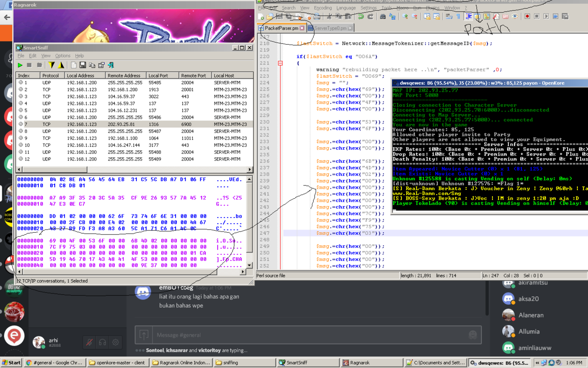Close the PacketParser.pm tab
The height and width of the screenshot is (368, 588).
(x=302, y=28)
